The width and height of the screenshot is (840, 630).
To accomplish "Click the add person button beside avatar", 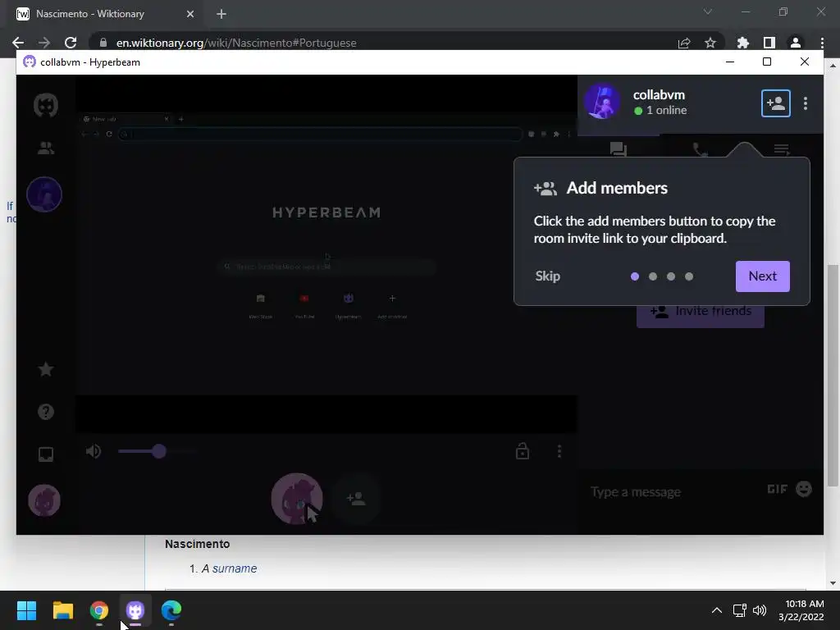I will pos(356,499).
